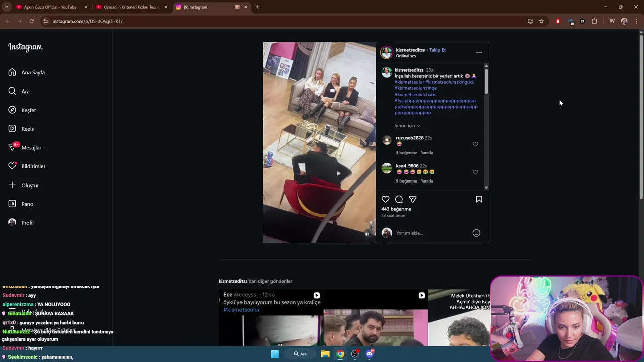Open #kismetseolurchaos hashtag

coord(415,95)
